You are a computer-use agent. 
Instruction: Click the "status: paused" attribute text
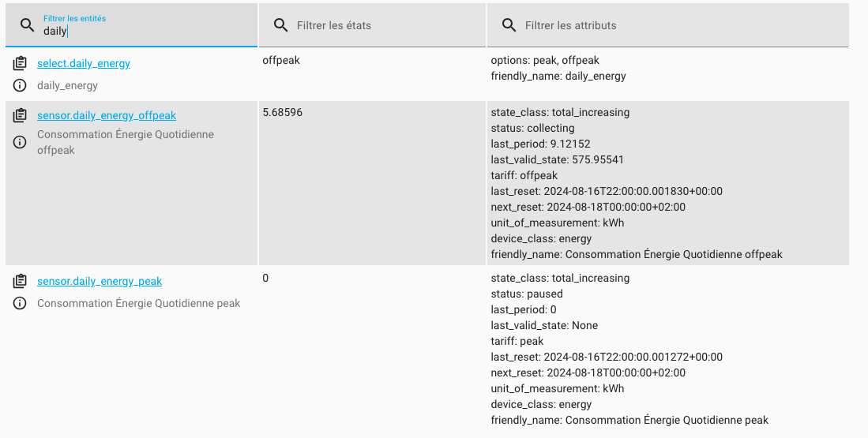click(527, 294)
